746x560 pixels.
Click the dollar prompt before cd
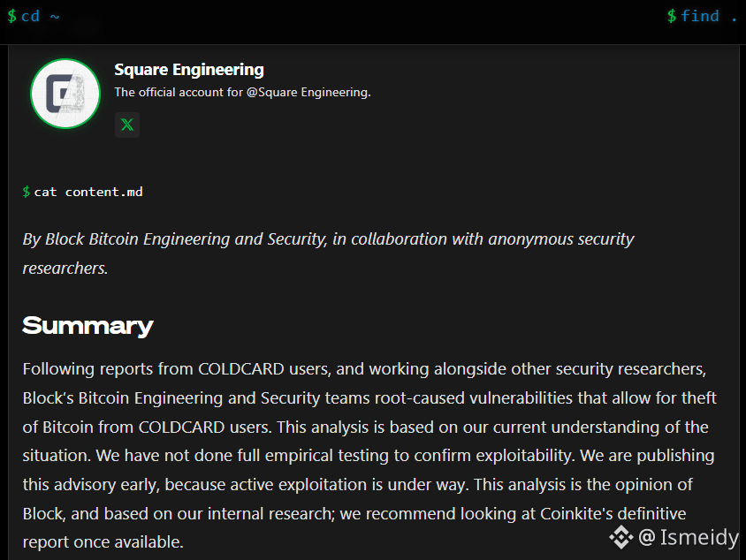11,16
